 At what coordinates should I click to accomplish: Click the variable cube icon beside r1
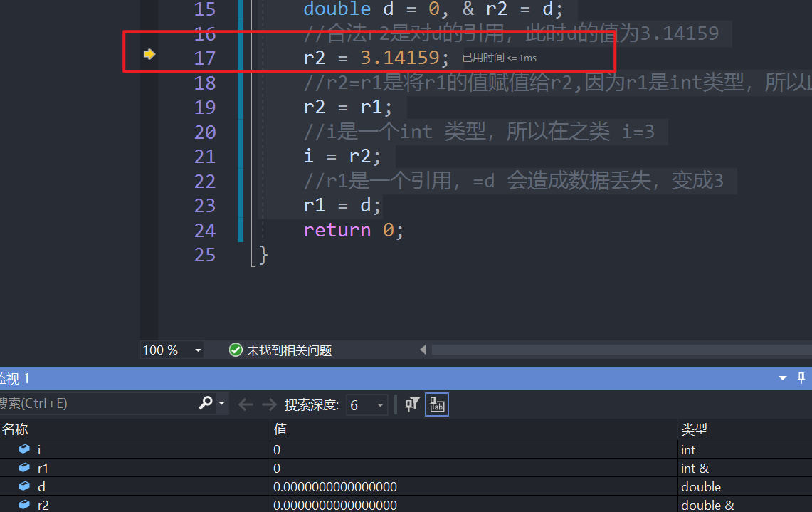[x=24, y=469]
